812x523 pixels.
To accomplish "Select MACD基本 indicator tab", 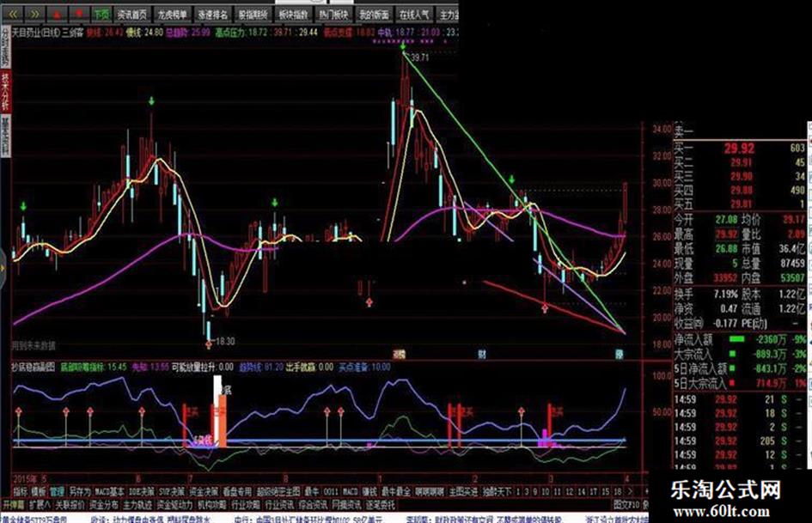I will click(x=110, y=491).
